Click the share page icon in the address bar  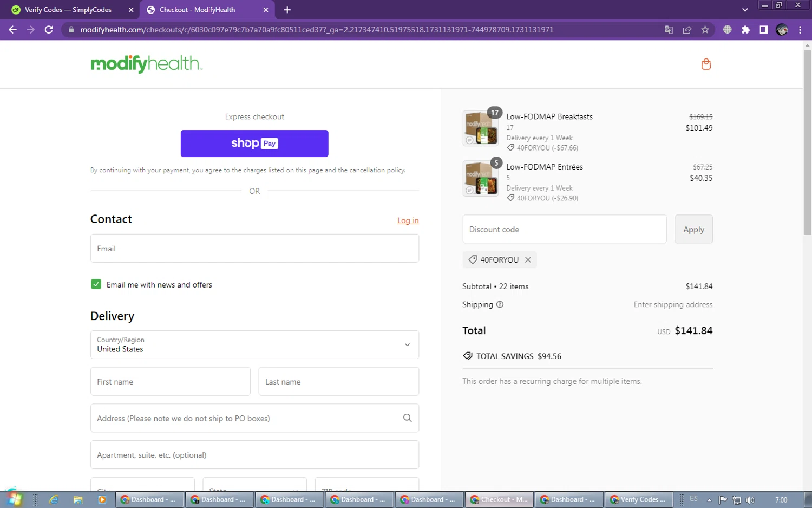click(x=687, y=30)
